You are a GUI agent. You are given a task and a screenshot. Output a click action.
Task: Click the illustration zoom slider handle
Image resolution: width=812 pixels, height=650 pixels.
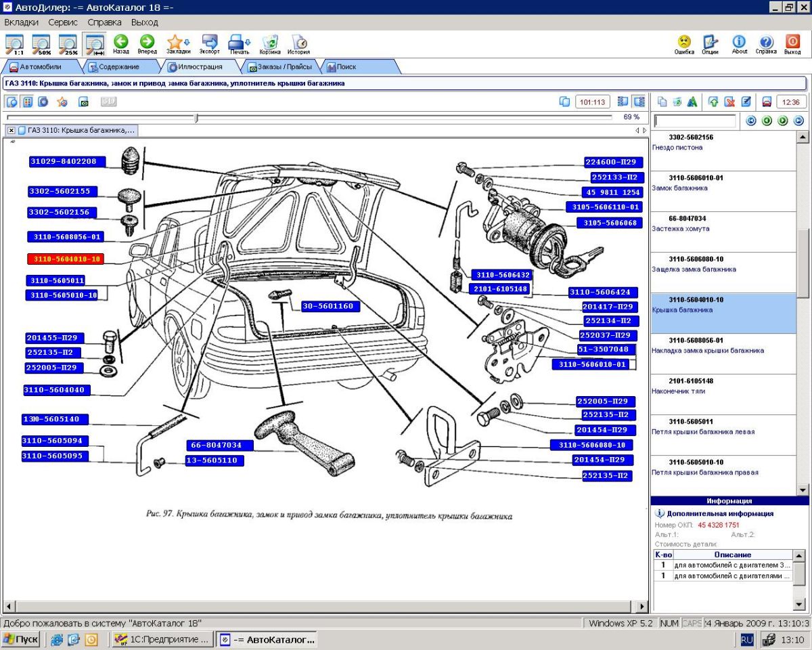pyautogui.click(x=196, y=118)
